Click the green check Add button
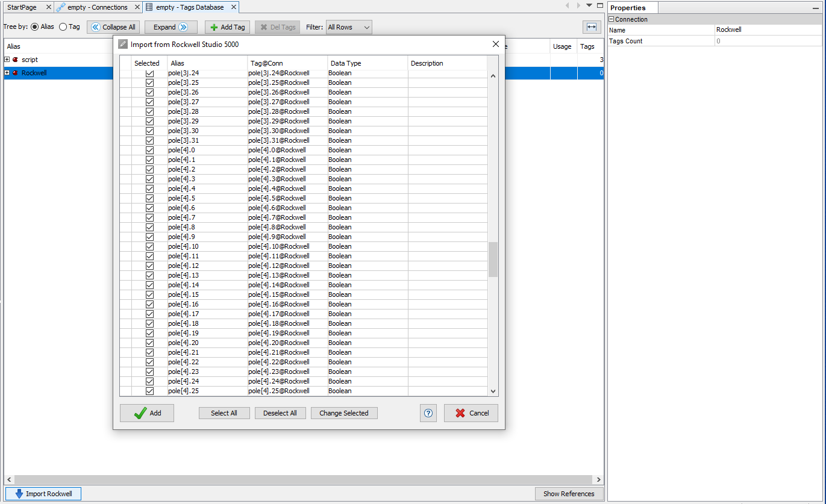Screen dimensions: 826x504 tap(147, 413)
